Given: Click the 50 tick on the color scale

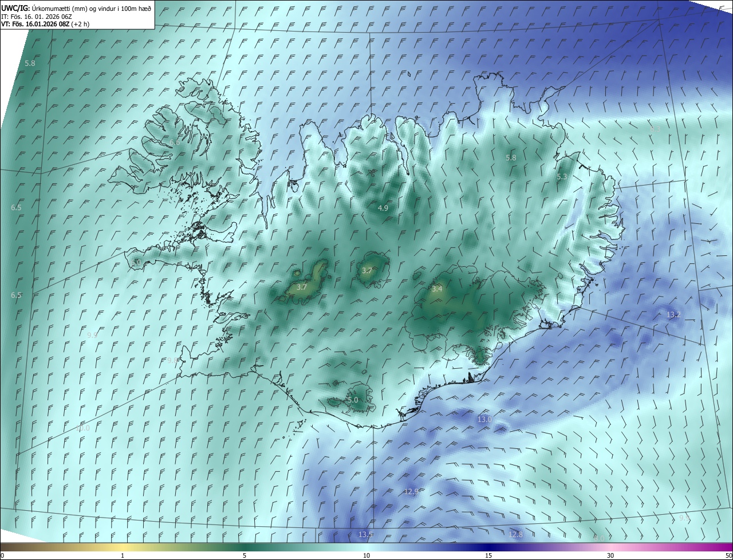Looking at the screenshot, I should (728, 556).
